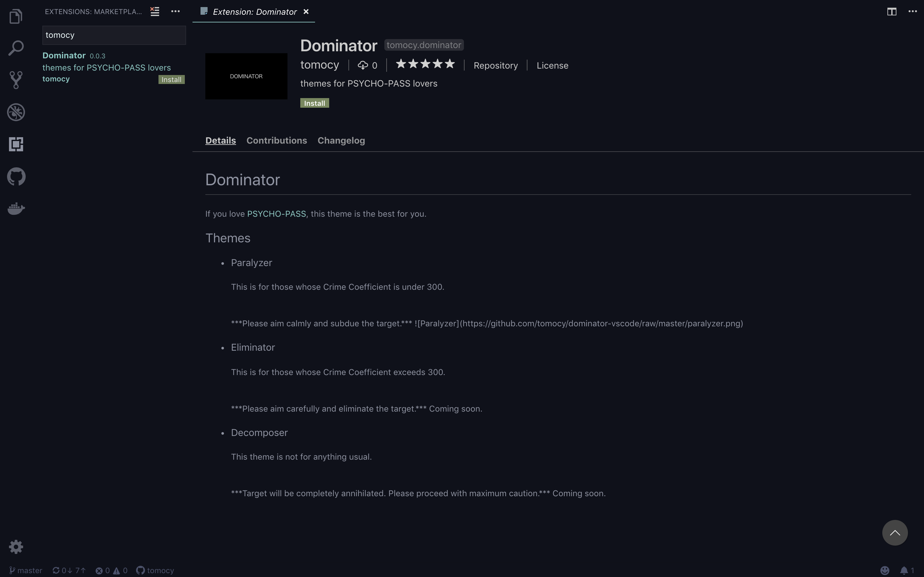Clear extensions search results icon
Screen dimensions: 924x577
155,12
